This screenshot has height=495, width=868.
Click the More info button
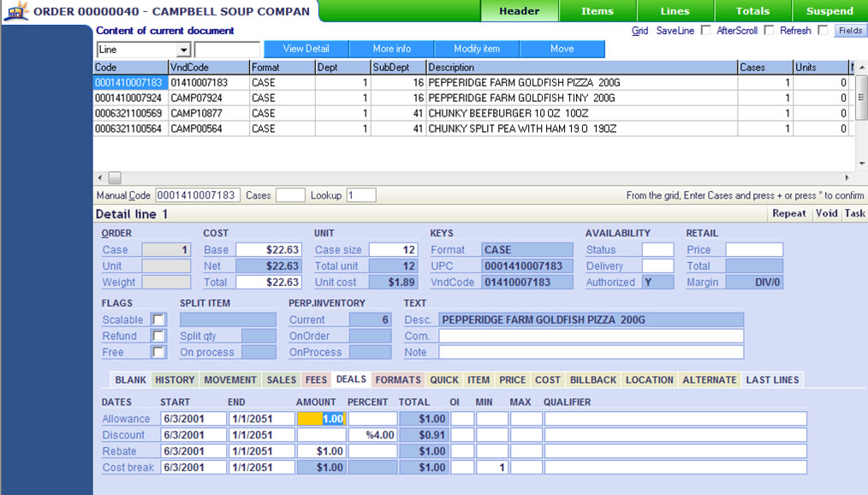(392, 49)
